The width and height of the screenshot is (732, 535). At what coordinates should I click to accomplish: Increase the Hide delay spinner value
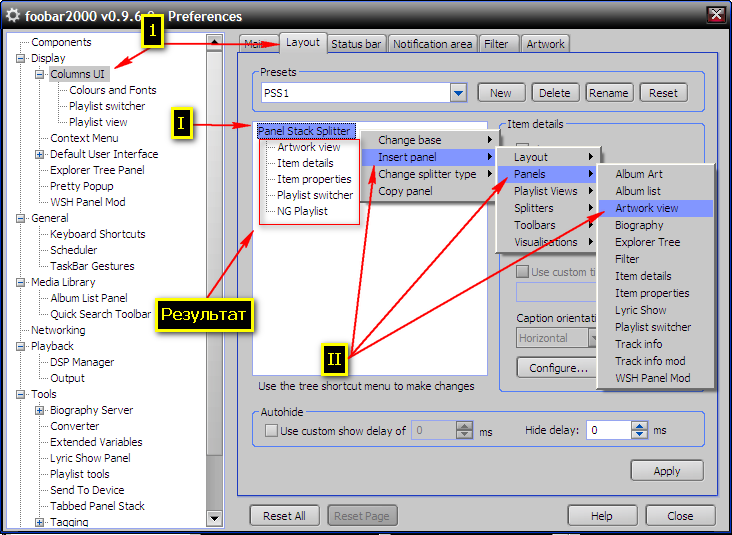(x=639, y=426)
